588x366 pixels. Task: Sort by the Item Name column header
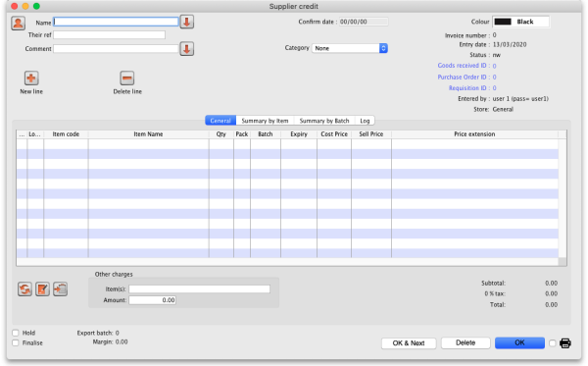[x=149, y=134]
